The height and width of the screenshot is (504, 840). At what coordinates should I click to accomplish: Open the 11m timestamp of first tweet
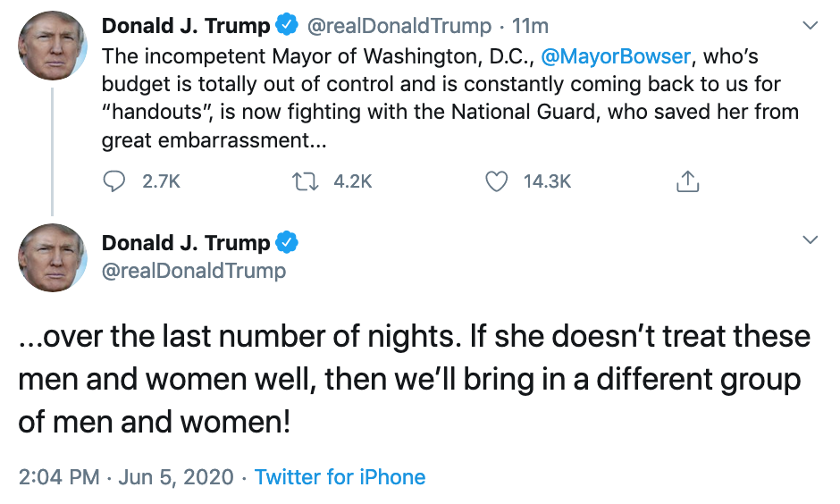point(530,26)
